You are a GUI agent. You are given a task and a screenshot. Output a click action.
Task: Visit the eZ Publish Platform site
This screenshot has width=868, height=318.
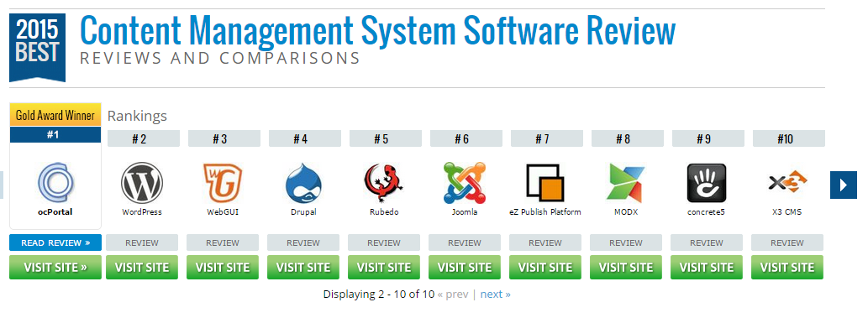point(545,267)
